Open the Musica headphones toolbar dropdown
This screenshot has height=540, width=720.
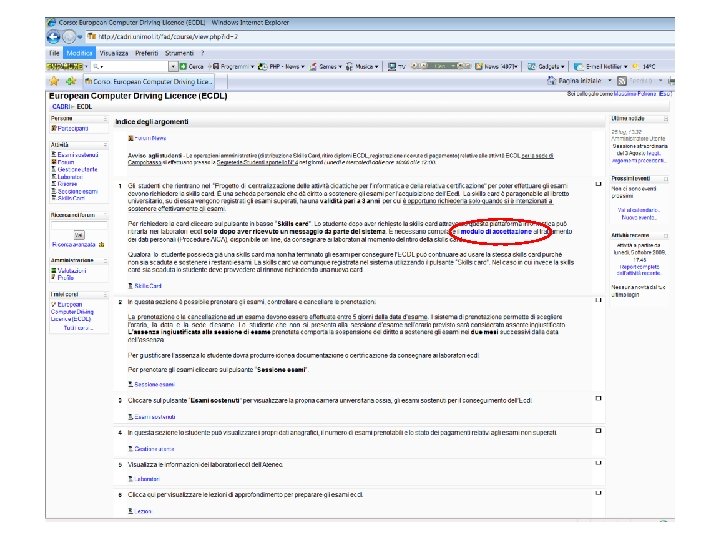(362, 67)
